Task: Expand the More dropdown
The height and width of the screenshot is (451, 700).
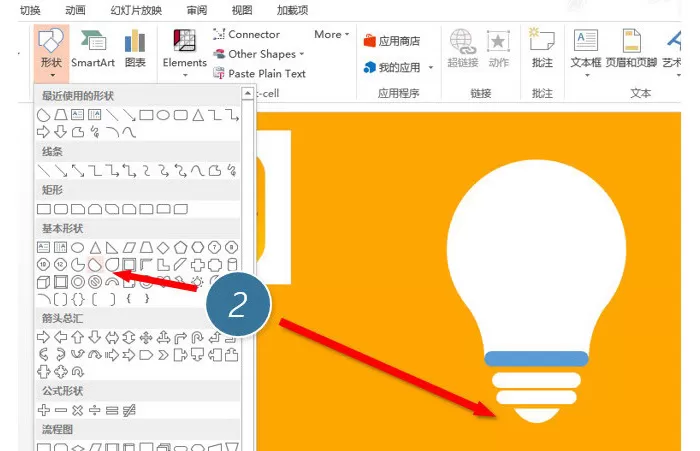Action: click(332, 34)
